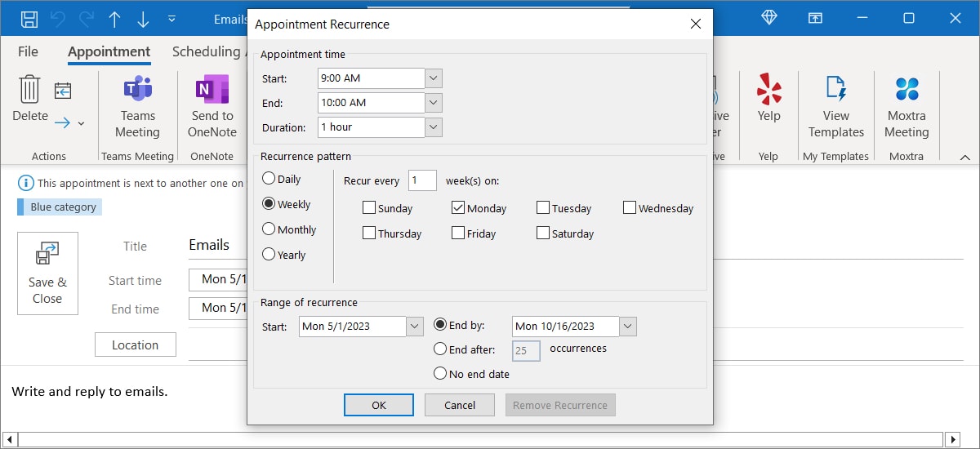Switch to the Scheduling Assistant tab

tap(208, 51)
